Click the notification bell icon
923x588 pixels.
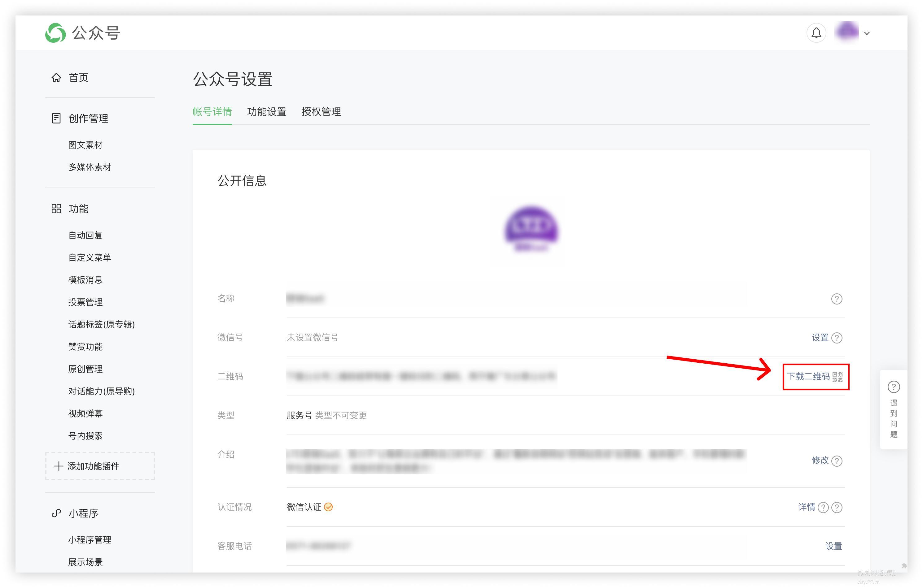816,33
